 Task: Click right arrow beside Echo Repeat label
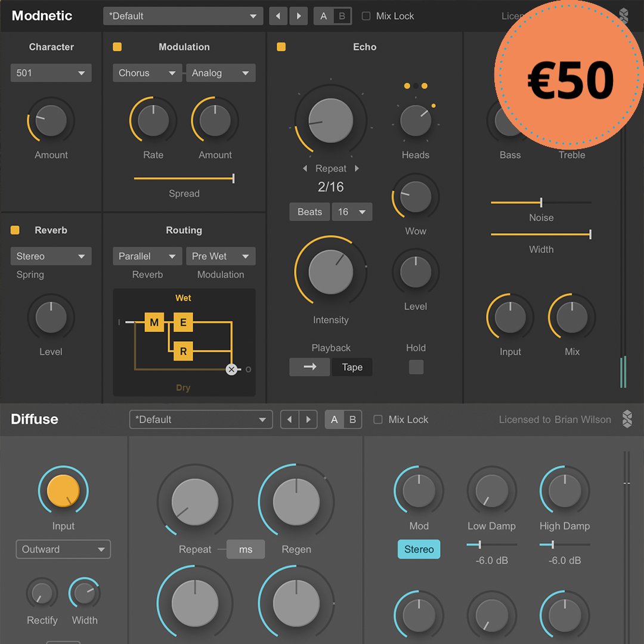point(357,168)
